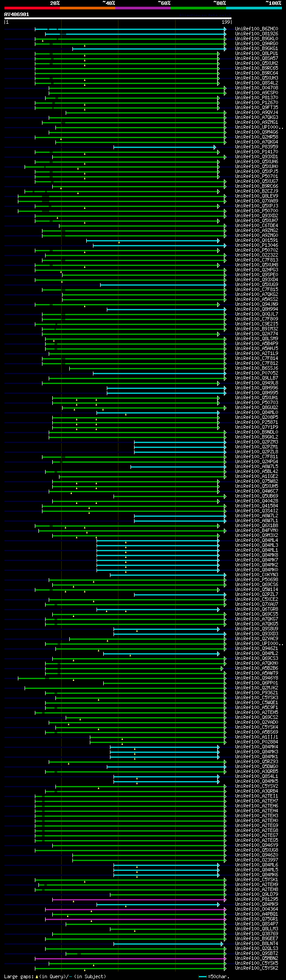Open hit UniRef100_O81926
The height and width of the screenshot is (980, 286).
coord(257,34)
